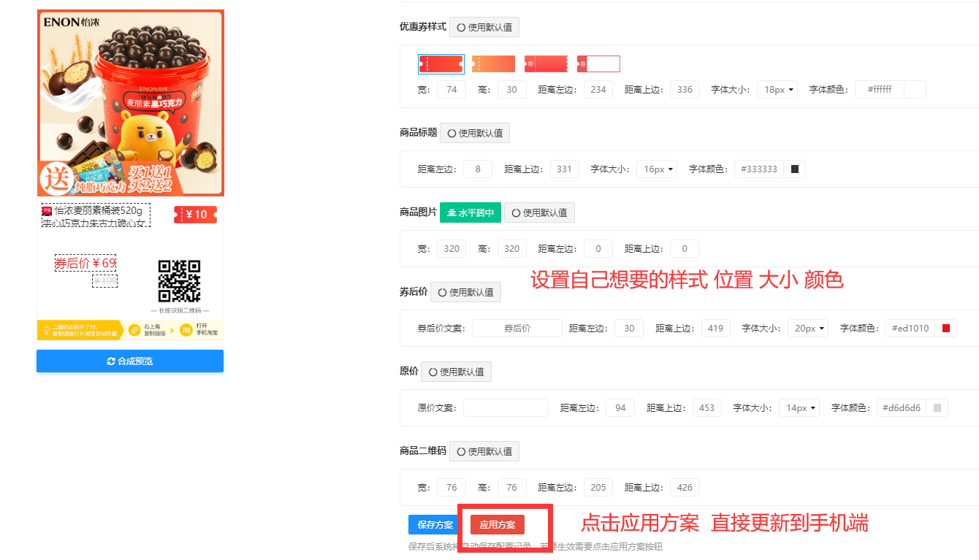
Task: Click the QR code in preview
Action: coord(179,281)
